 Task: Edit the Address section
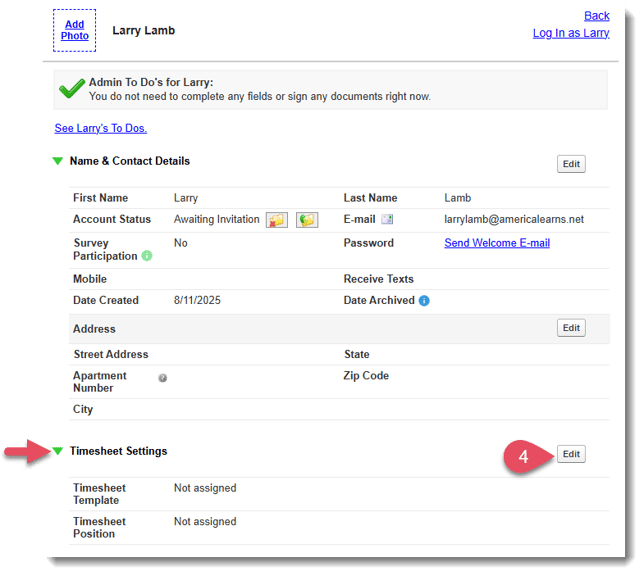tap(571, 328)
